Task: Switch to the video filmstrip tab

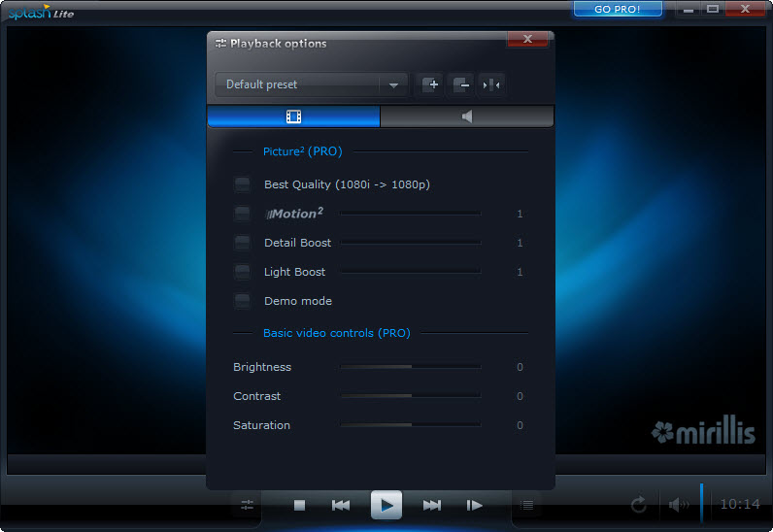Action: coord(294,116)
